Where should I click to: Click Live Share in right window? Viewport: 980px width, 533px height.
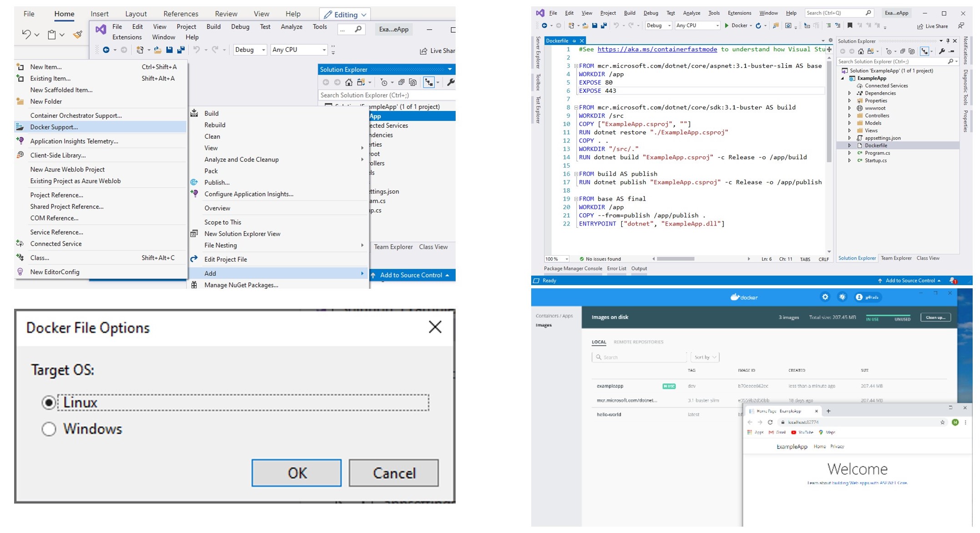[932, 26]
